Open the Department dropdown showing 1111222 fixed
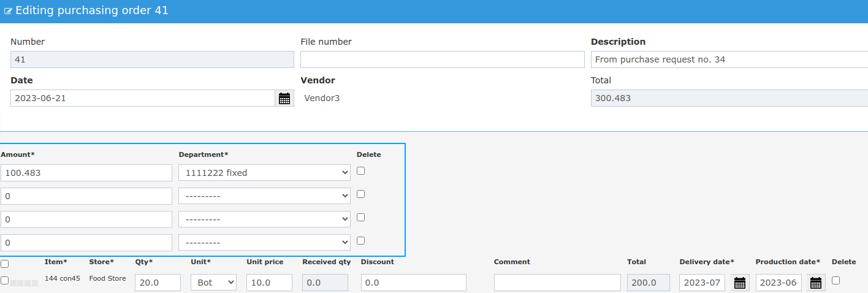The height and width of the screenshot is (293, 868). click(264, 173)
